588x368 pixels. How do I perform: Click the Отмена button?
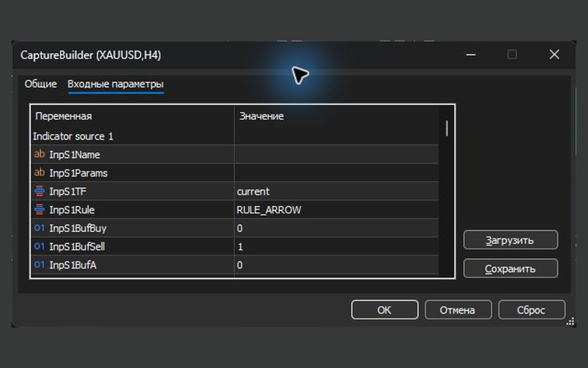pyautogui.click(x=458, y=310)
